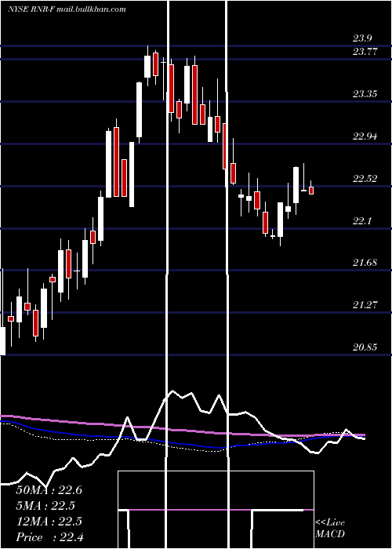Click the 21.27 price axis label

point(365,305)
